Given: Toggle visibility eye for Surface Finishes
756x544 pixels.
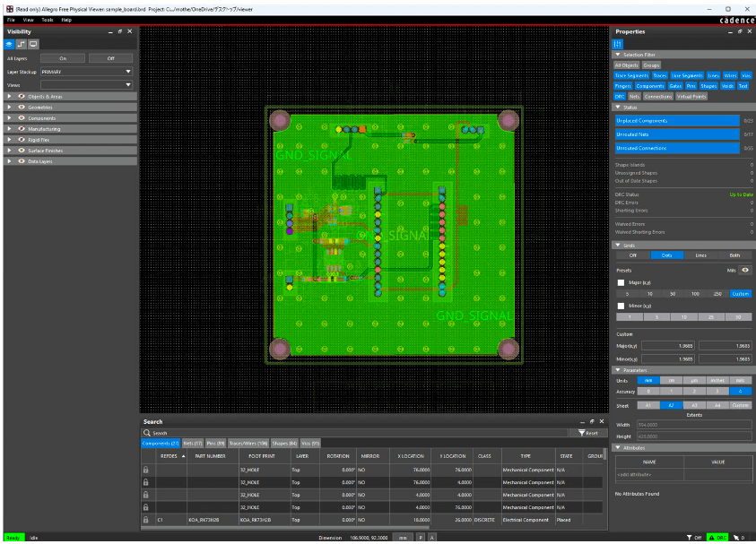Looking at the screenshot, I should tap(21, 151).
